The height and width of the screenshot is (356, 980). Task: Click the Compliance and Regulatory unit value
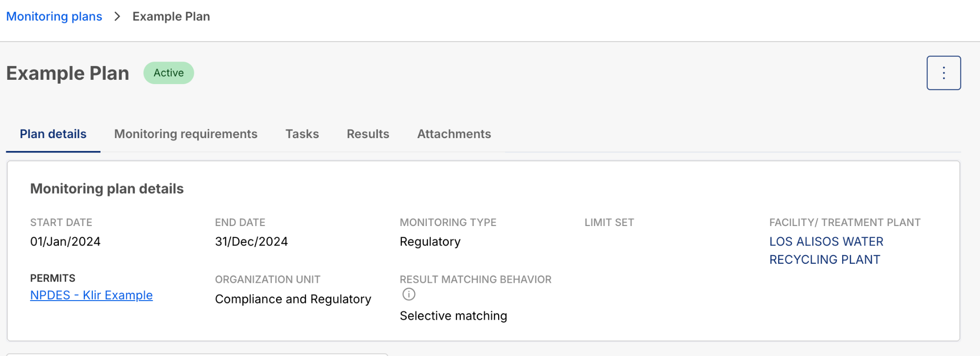[293, 299]
